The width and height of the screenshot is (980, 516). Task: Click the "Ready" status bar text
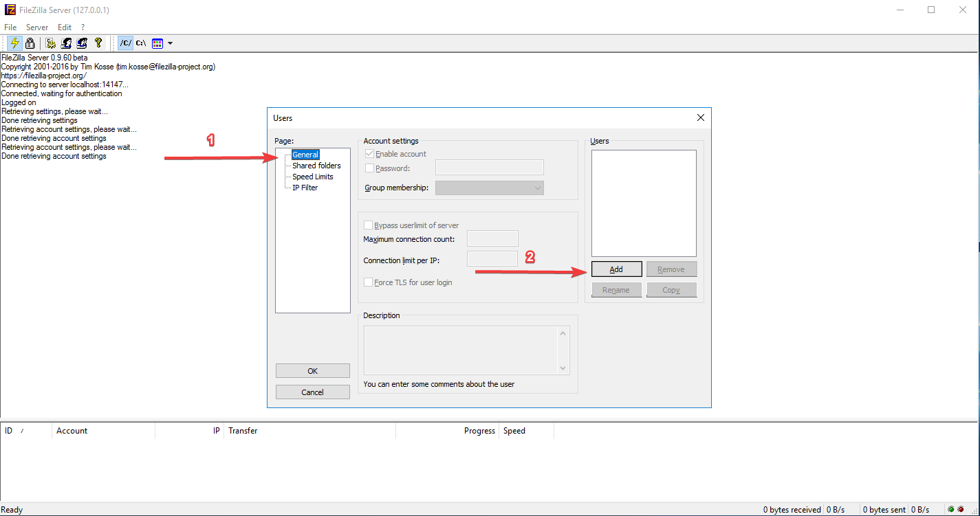click(12, 510)
